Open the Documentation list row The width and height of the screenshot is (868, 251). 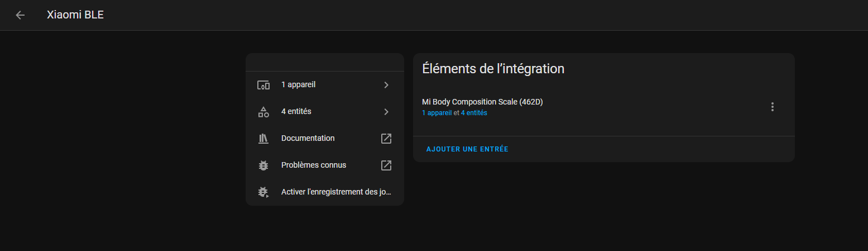coord(325,138)
